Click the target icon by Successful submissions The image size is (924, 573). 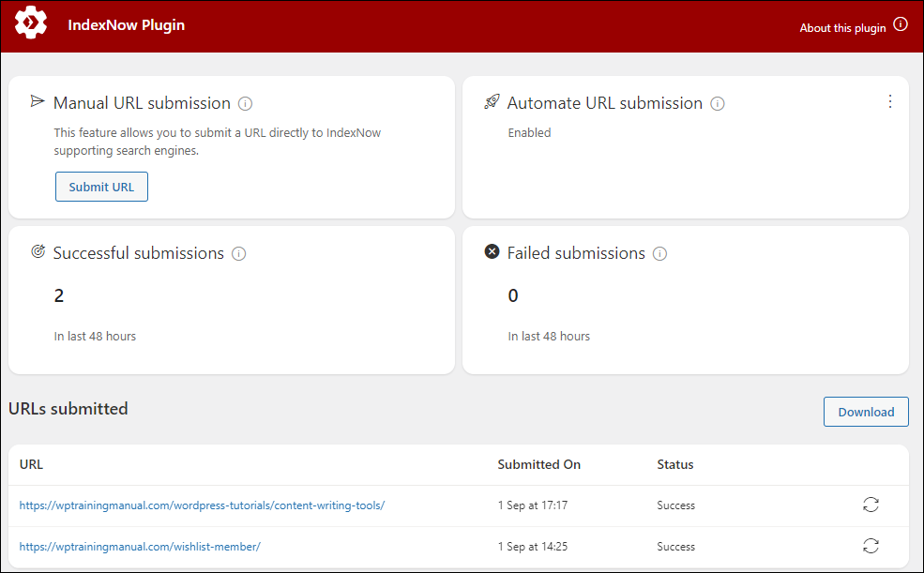pos(38,252)
